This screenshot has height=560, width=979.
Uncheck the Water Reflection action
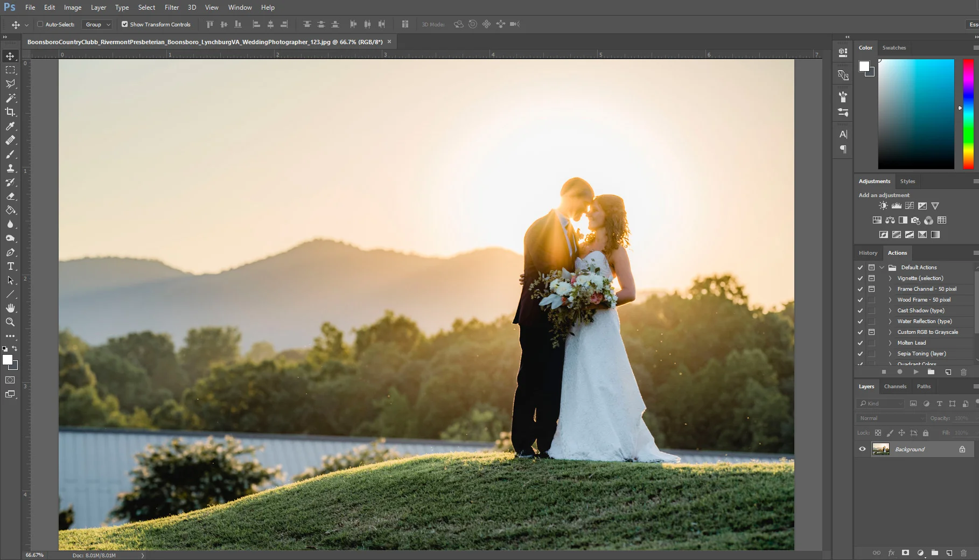[x=859, y=321]
